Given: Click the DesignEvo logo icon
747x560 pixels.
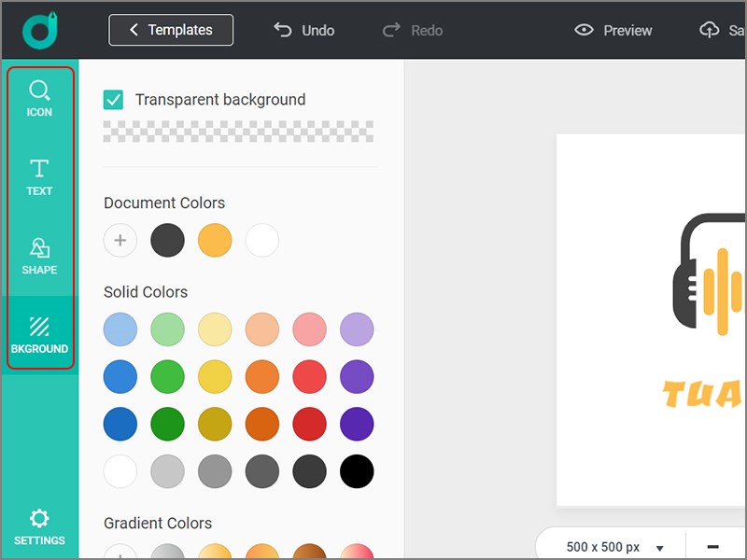Looking at the screenshot, I should click(40, 30).
